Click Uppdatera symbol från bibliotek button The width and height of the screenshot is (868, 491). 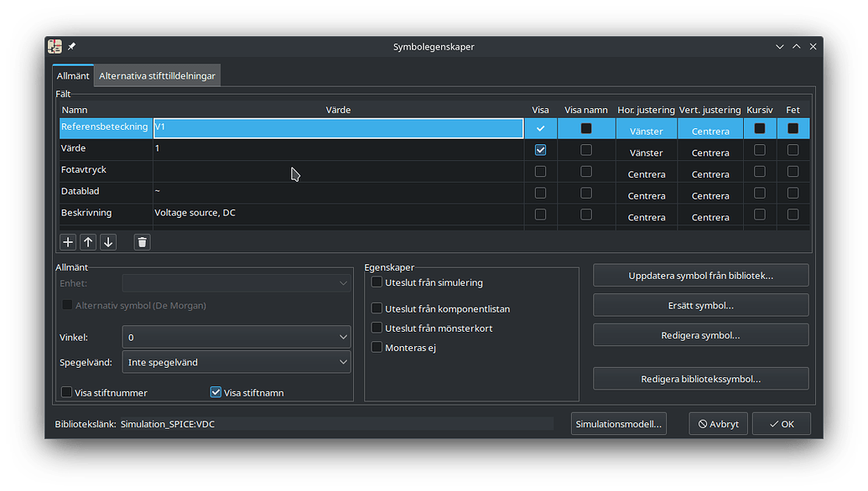pos(700,276)
